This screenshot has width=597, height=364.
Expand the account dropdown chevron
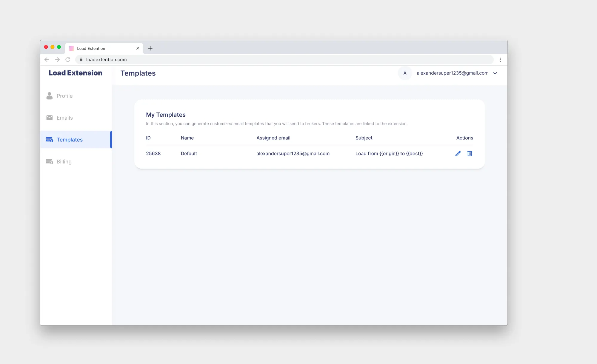(x=495, y=73)
